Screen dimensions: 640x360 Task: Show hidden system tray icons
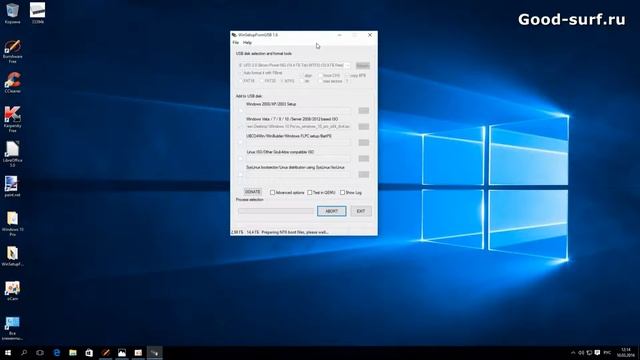pyautogui.click(x=573, y=353)
